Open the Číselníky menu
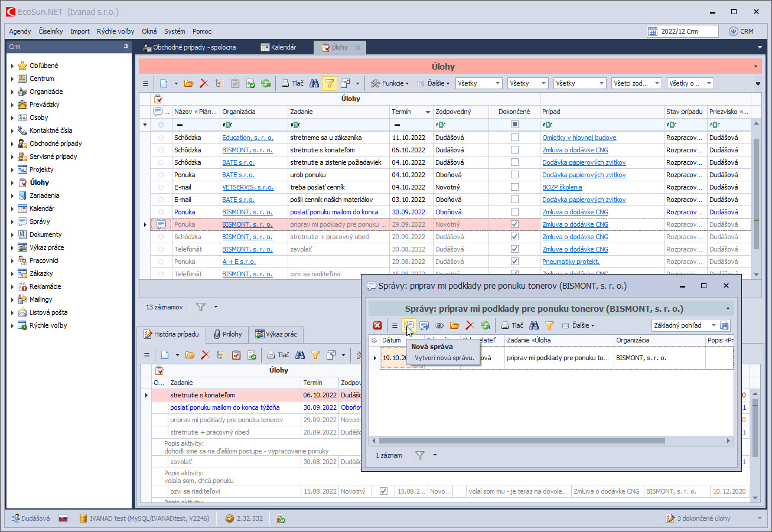This screenshot has width=772, height=532. [x=51, y=31]
